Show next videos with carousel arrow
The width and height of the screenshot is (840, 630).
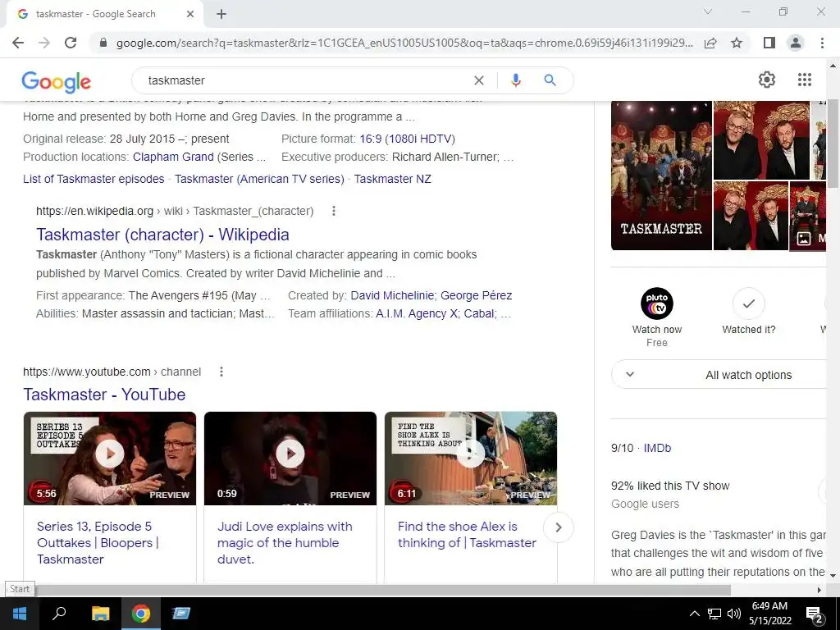point(558,527)
